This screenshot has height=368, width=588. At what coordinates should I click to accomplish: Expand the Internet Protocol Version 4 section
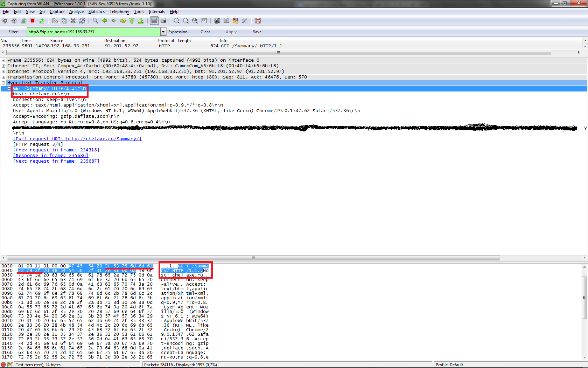3,71
